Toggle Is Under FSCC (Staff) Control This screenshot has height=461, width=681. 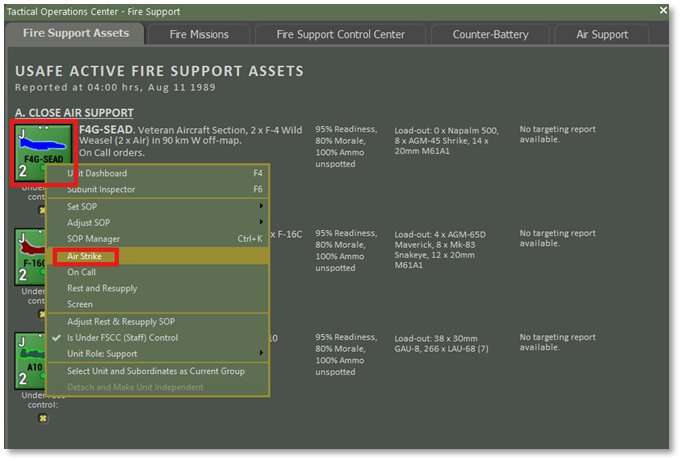[x=122, y=338]
